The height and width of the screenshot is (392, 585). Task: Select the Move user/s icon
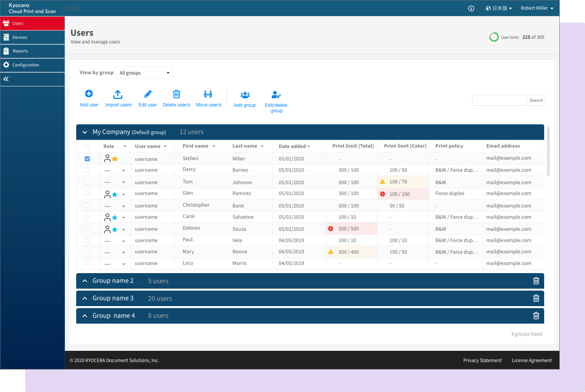pos(208,94)
